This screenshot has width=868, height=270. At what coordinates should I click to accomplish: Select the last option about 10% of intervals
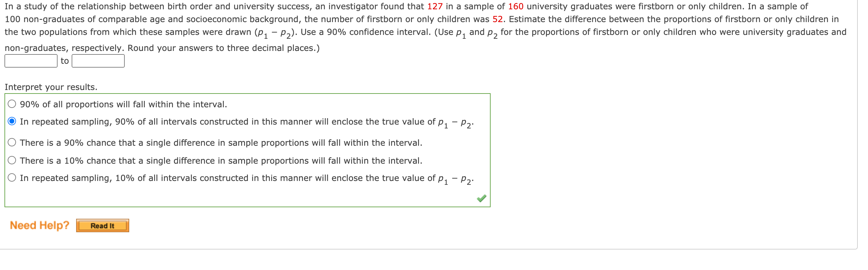coord(12,178)
